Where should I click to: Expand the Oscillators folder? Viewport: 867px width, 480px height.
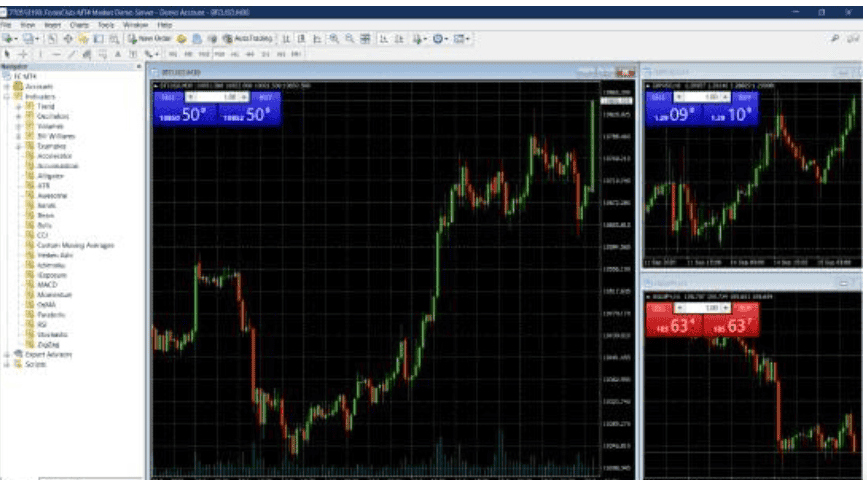point(18,117)
